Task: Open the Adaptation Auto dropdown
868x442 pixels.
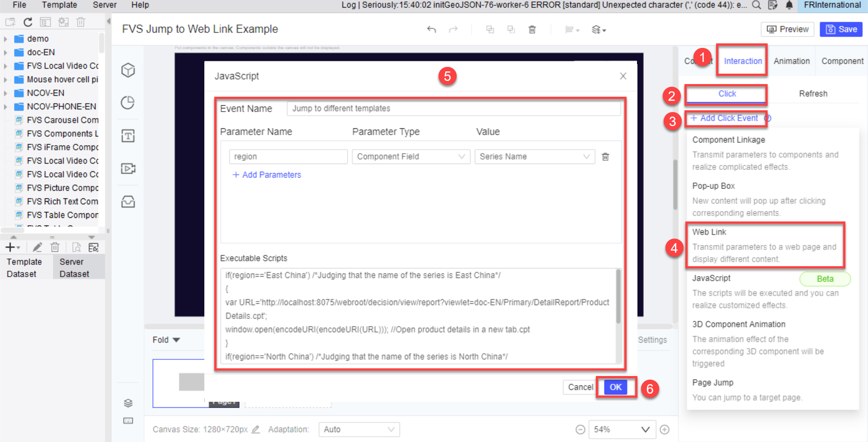Action: click(359, 429)
